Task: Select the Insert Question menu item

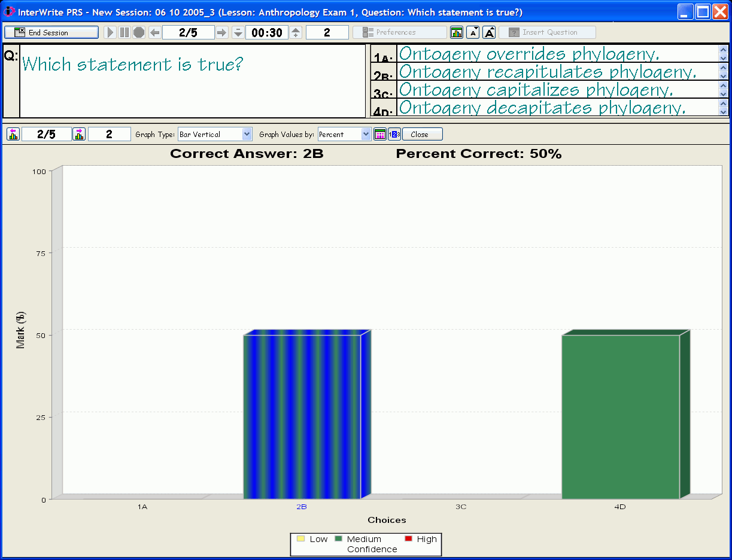Action: coord(548,32)
